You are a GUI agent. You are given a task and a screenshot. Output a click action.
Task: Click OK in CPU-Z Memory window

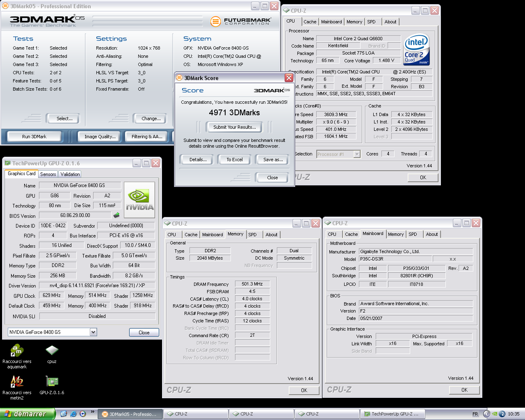[304, 390]
